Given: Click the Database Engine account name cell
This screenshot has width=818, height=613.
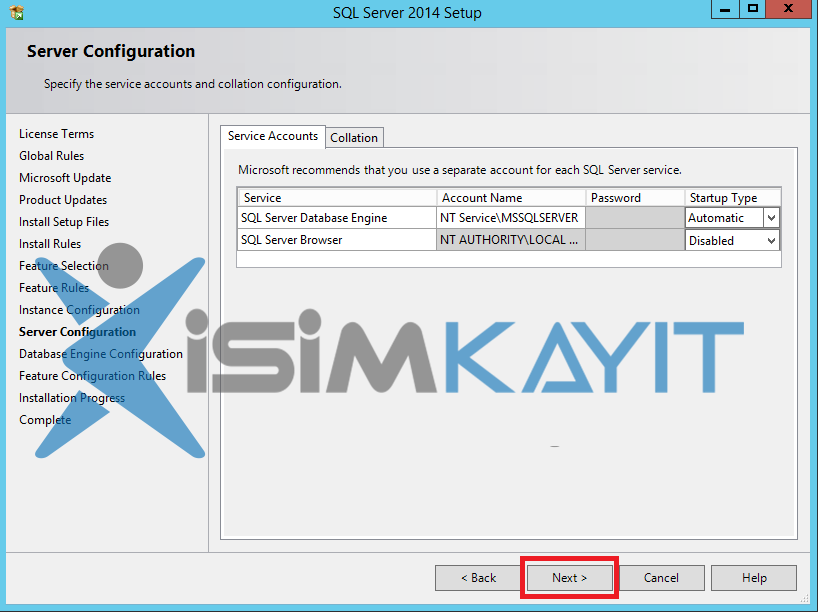Looking at the screenshot, I should 511,218.
